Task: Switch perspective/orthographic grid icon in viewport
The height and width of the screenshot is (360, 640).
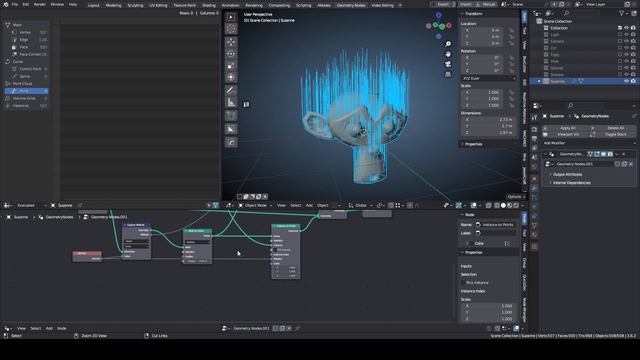Action: point(448,74)
